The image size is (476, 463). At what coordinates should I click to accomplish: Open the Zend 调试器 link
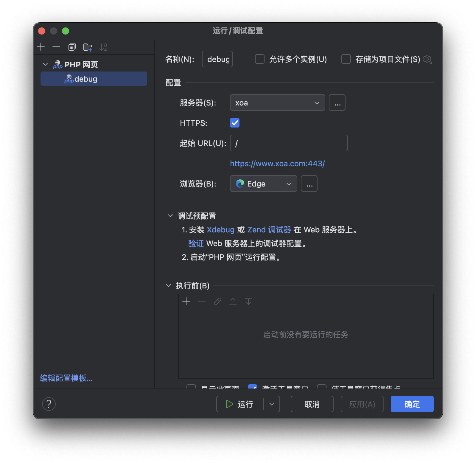(269, 230)
